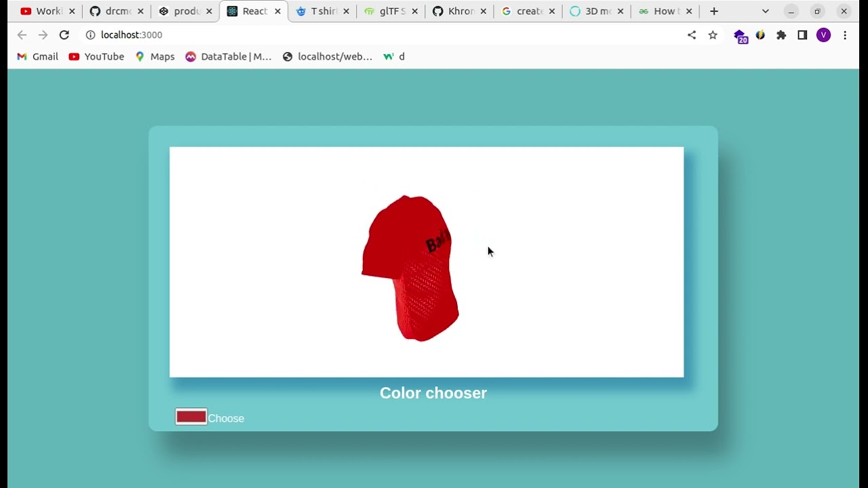Open localhost/web bookmark

coord(328,57)
